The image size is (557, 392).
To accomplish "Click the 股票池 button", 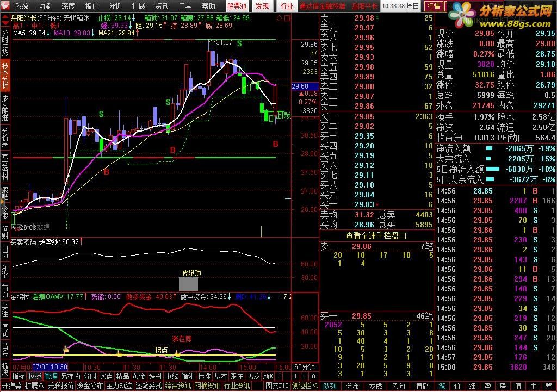I will pos(237,6).
